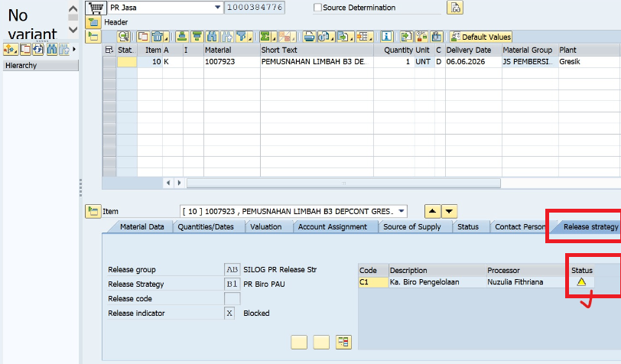Click the icon with the red padlock

pos(421,37)
